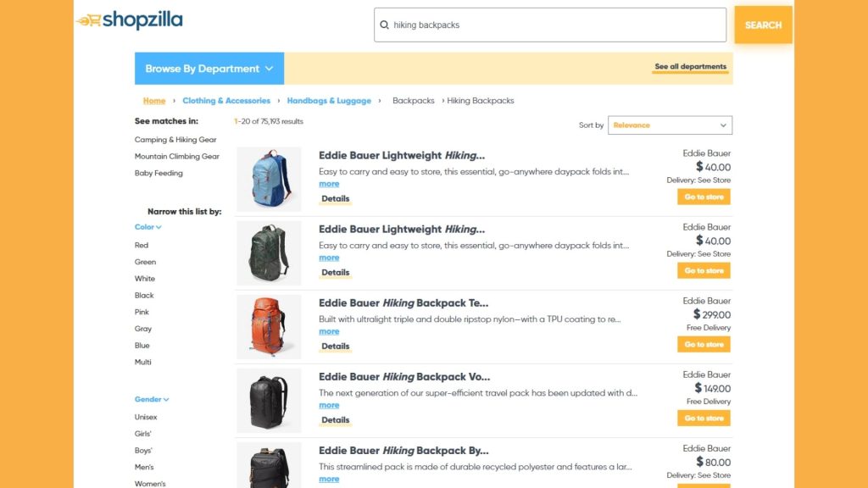
Task: Open the second Eddie Bauer Lightweight Hiking title
Action: 401,229
